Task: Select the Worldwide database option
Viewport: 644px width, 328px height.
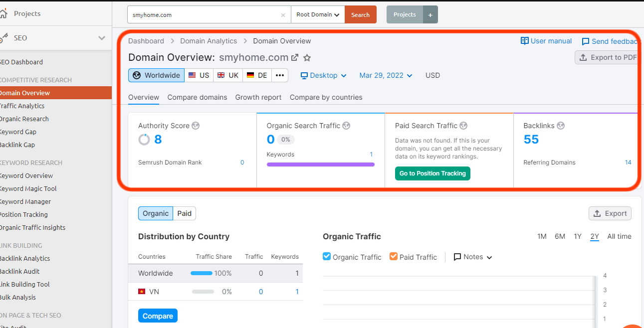Action: tap(156, 75)
